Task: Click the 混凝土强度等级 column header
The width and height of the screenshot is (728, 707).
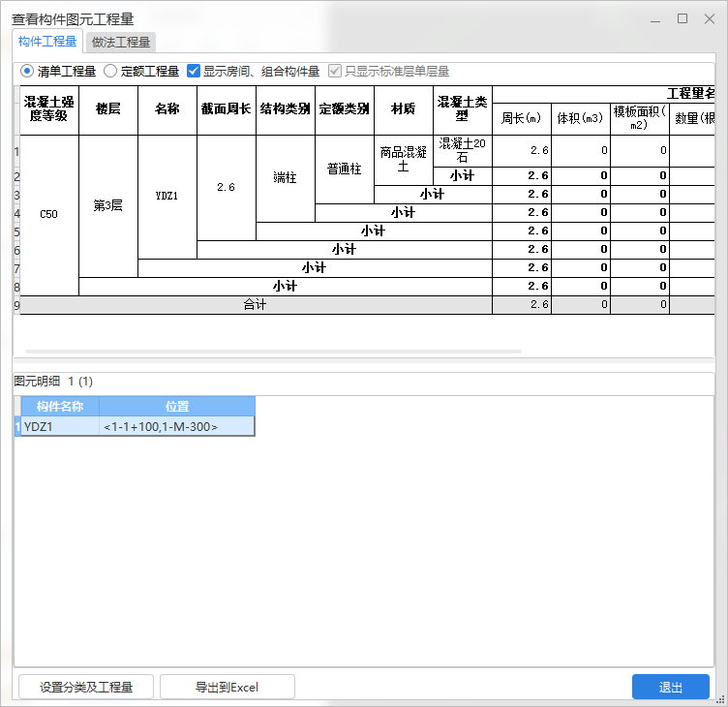Action: (x=49, y=110)
